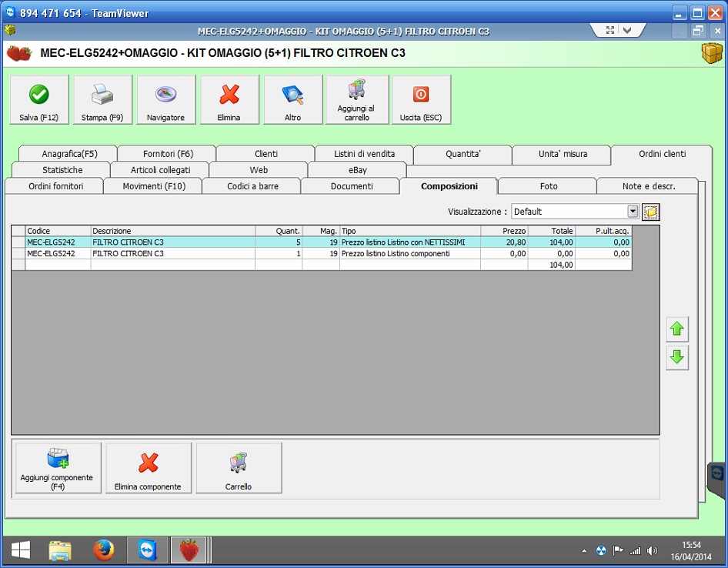Click the 20,80 price cell
This screenshot has width=728, height=568.
[504, 242]
